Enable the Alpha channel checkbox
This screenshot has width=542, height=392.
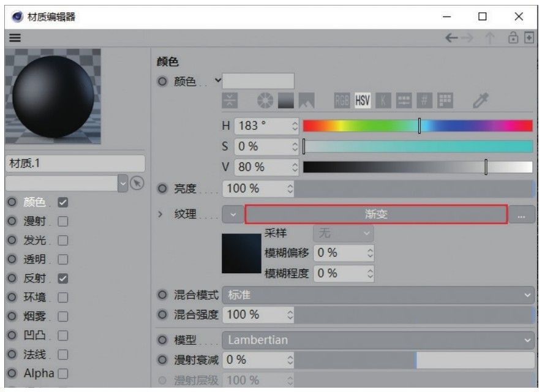coord(63,374)
